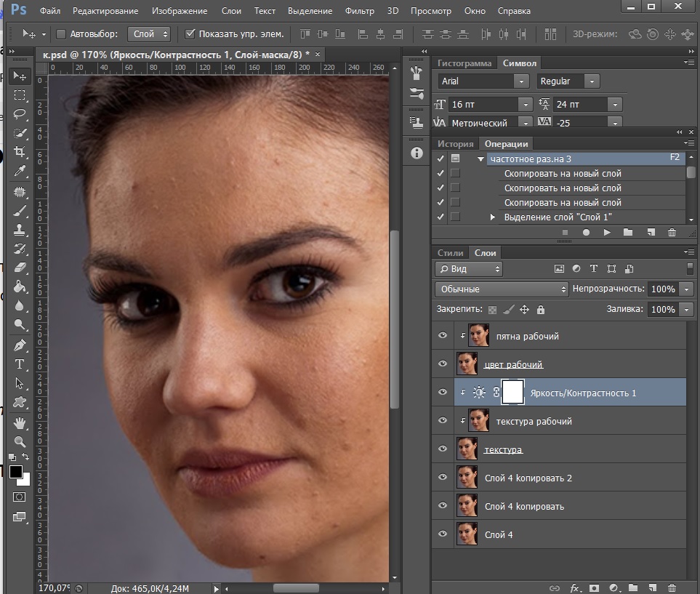
Task: Switch to the Стили tab
Action: pos(450,253)
